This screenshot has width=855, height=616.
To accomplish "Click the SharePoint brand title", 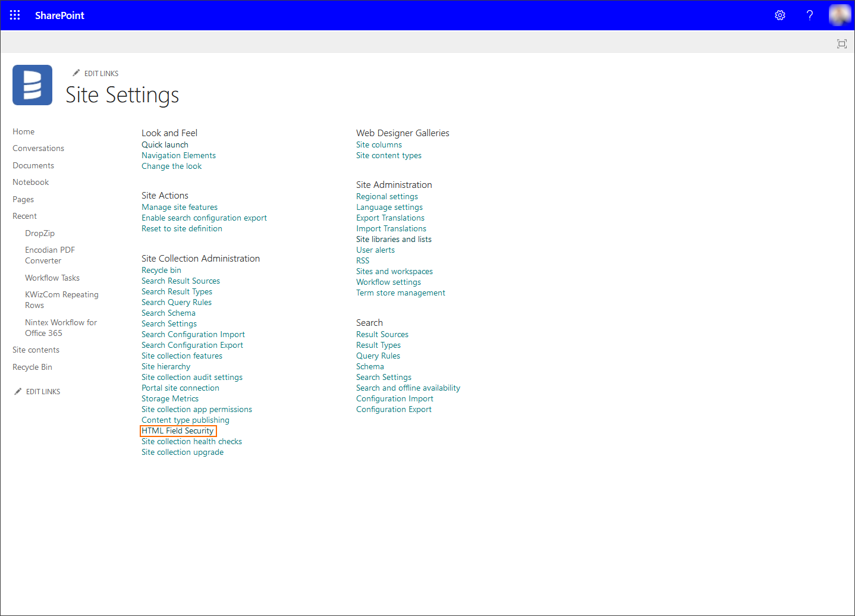I will (x=59, y=15).
